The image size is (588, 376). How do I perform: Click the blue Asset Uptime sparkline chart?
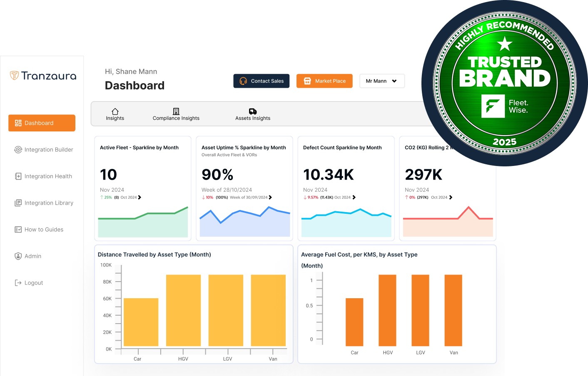[x=245, y=222]
